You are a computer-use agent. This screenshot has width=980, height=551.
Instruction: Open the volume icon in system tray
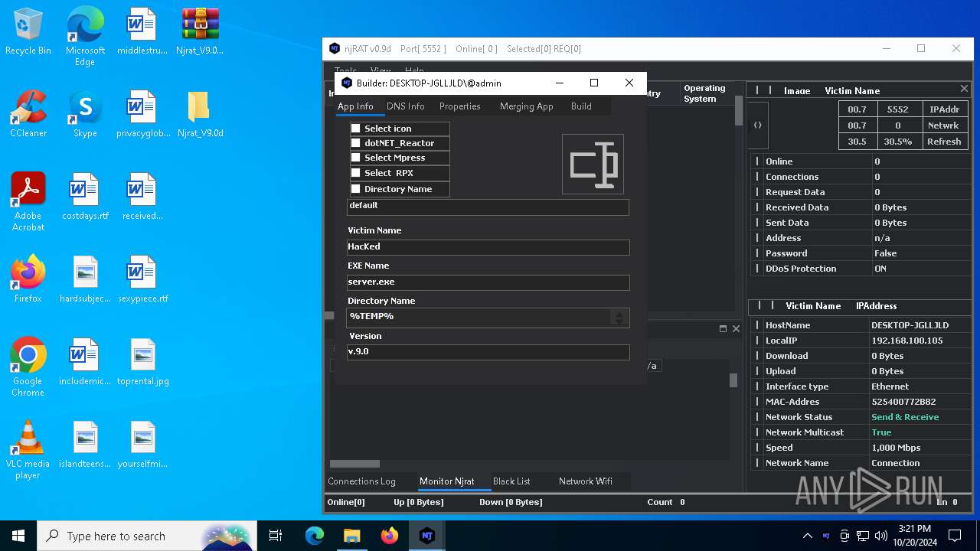[x=881, y=536]
